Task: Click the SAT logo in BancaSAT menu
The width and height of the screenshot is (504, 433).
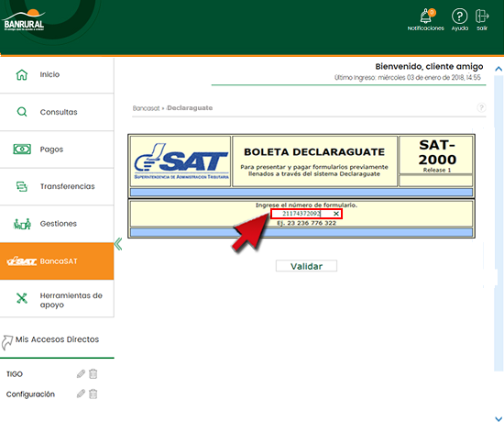Action: coord(22,261)
